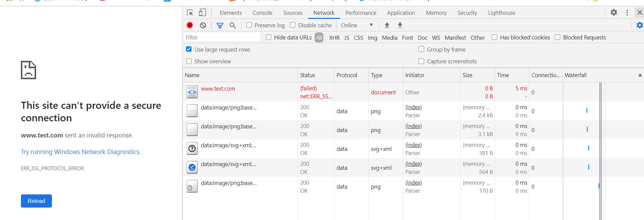Switch to the Elements tab
644x220 pixels.
[x=231, y=13]
